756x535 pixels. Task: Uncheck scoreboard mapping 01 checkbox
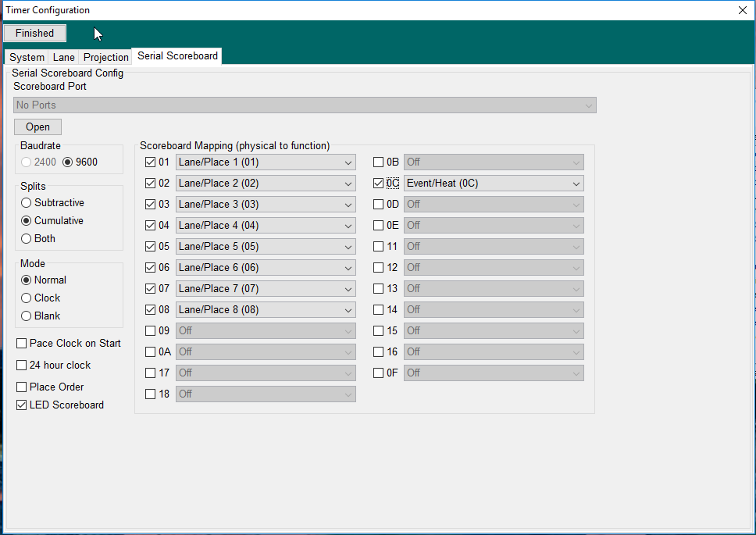tap(151, 162)
